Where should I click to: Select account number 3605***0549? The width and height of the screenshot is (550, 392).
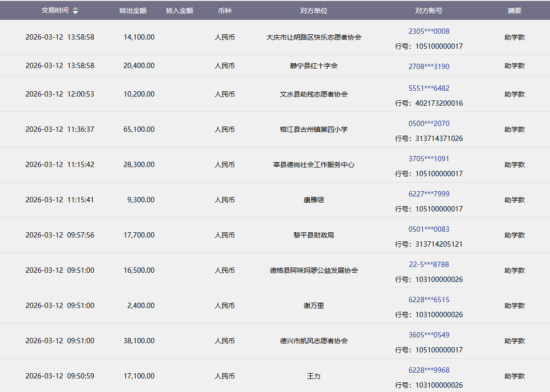point(429,335)
